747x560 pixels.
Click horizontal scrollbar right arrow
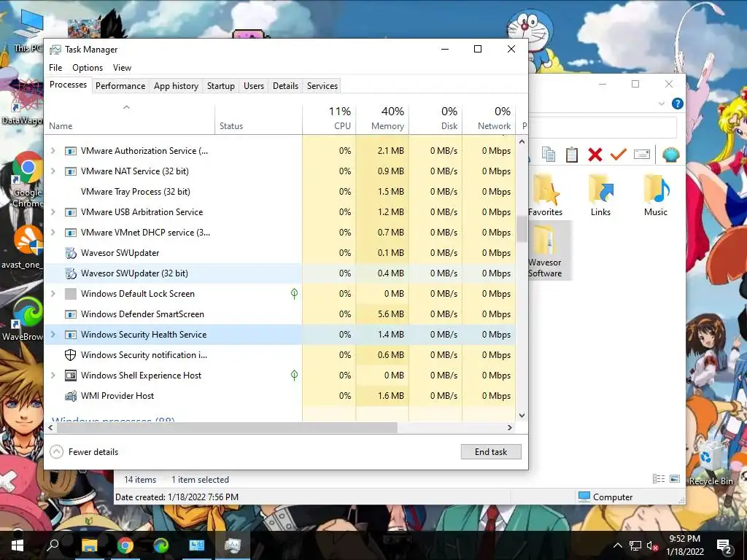(x=510, y=427)
